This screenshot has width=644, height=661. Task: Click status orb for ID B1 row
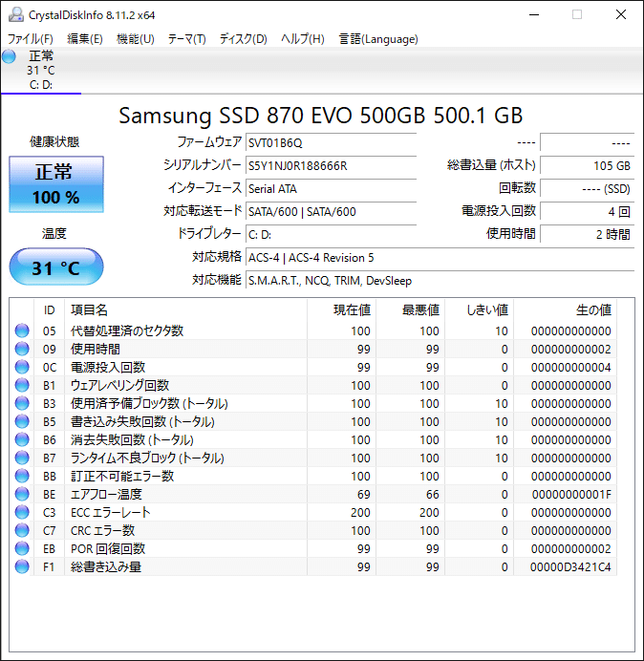click(22, 385)
